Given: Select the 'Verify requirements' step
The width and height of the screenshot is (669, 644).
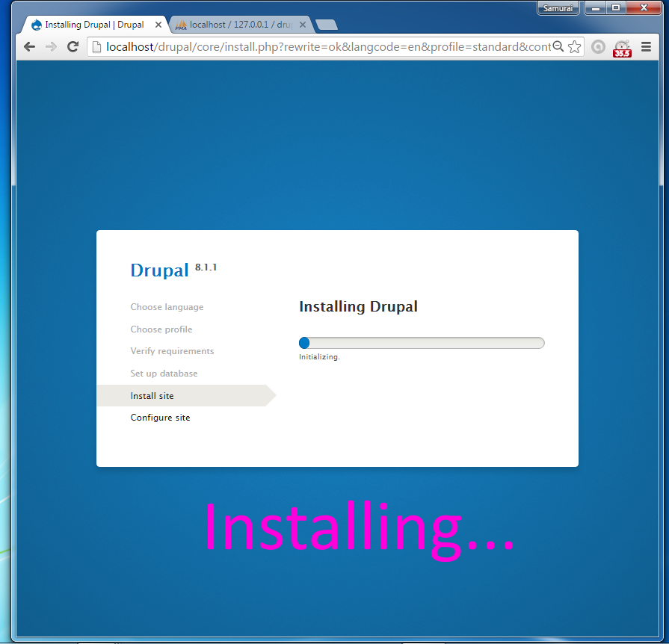Looking at the screenshot, I should click(x=172, y=351).
